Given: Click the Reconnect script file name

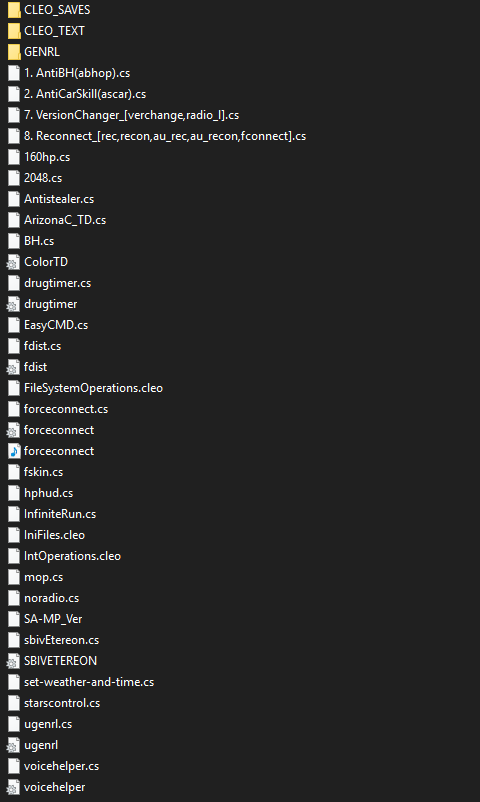Looking at the screenshot, I should (165, 136).
